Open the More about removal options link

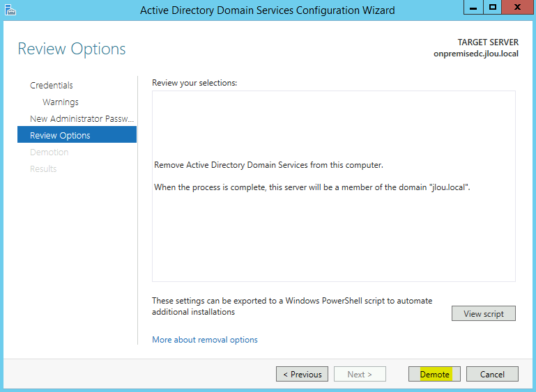[205, 340]
